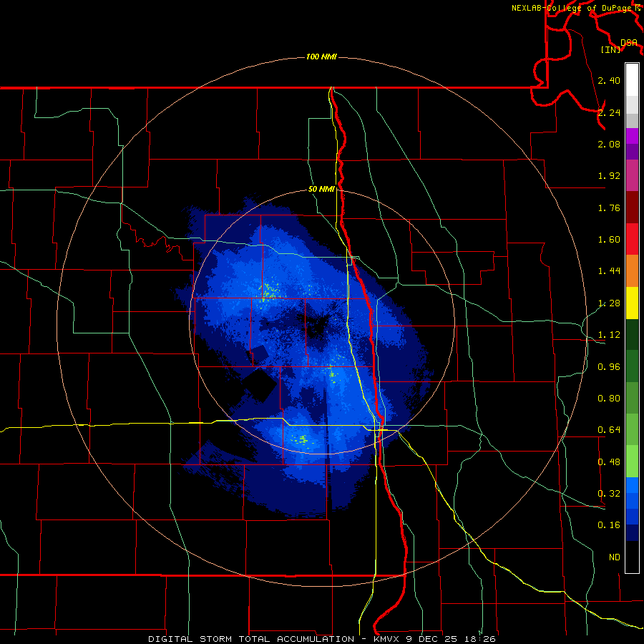
Task: Click the 50 NMI range ring label
Action: tap(321, 189)
